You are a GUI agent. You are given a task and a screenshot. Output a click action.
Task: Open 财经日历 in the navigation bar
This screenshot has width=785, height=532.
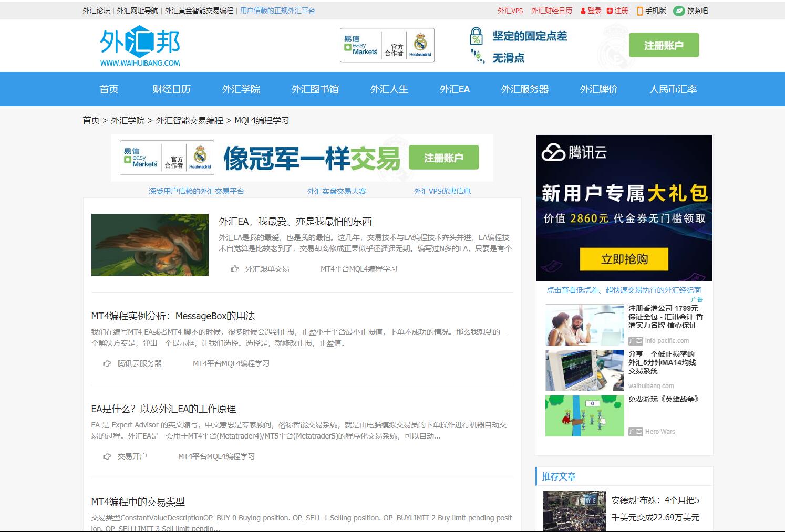tap(171, 89)
